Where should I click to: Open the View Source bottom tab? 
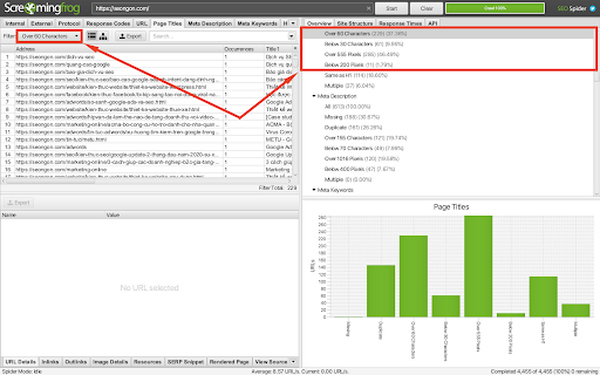271,362
